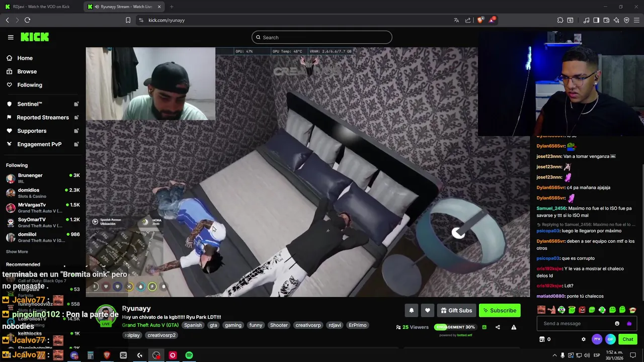Open Reported Streamers in the sidebar
This screenshot has height=362, width=644.
click(x=43, y=118)
